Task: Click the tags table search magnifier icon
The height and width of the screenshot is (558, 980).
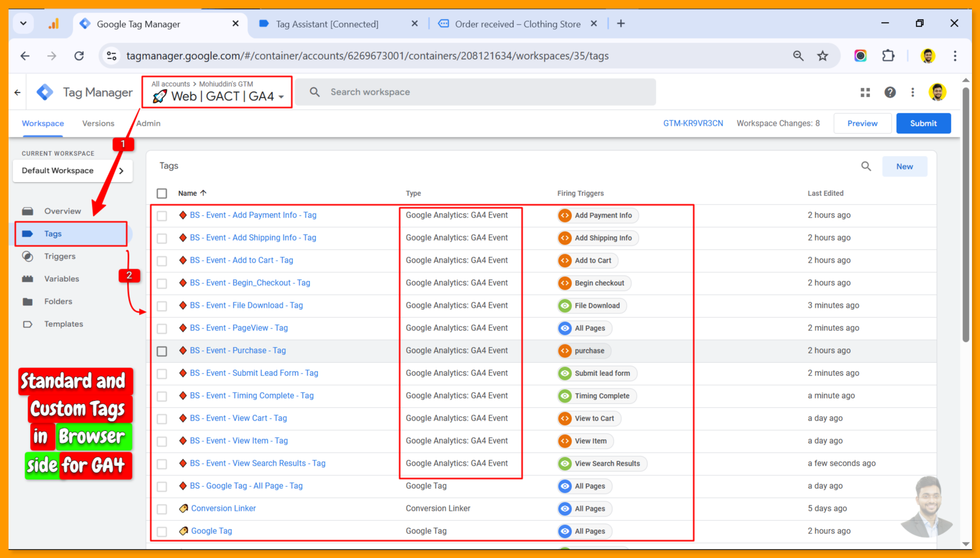Action: coord(866,166)
